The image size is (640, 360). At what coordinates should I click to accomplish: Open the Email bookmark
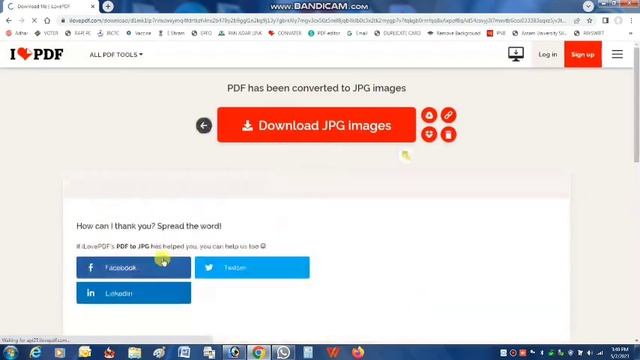click(357, 33)
